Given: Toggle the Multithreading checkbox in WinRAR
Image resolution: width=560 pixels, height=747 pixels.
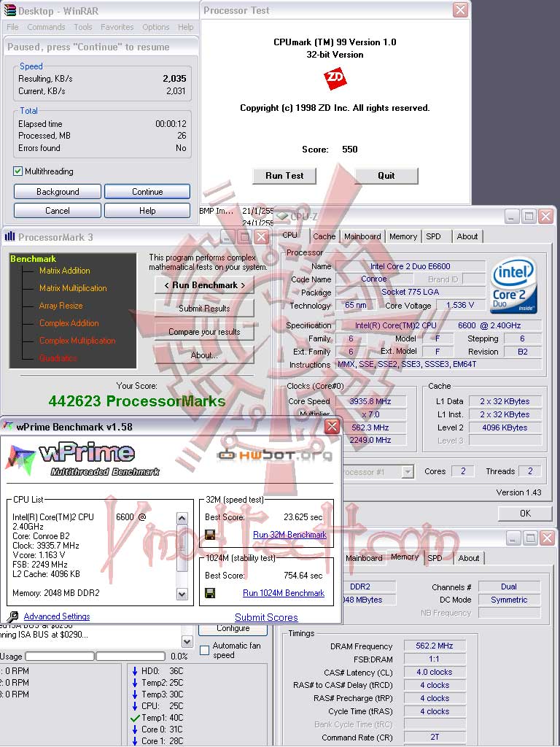Looking at the screenshot, I should coord(18,171).
